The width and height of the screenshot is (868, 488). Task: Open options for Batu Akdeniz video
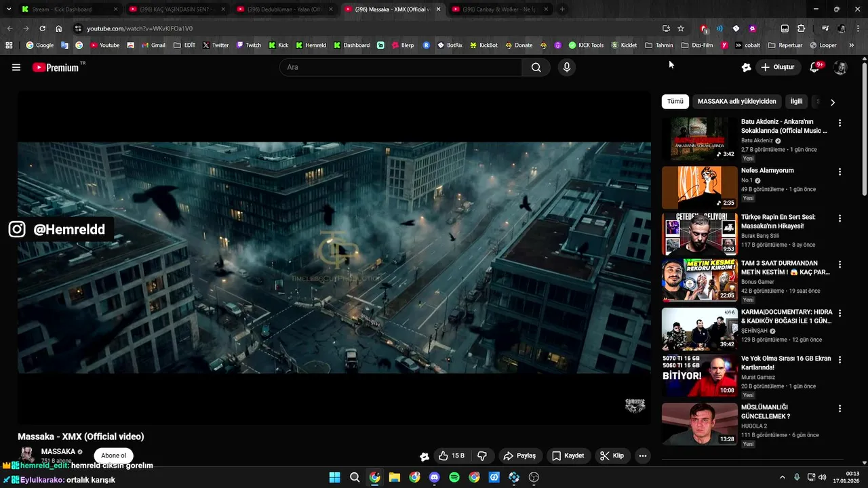tap(840, 123)
